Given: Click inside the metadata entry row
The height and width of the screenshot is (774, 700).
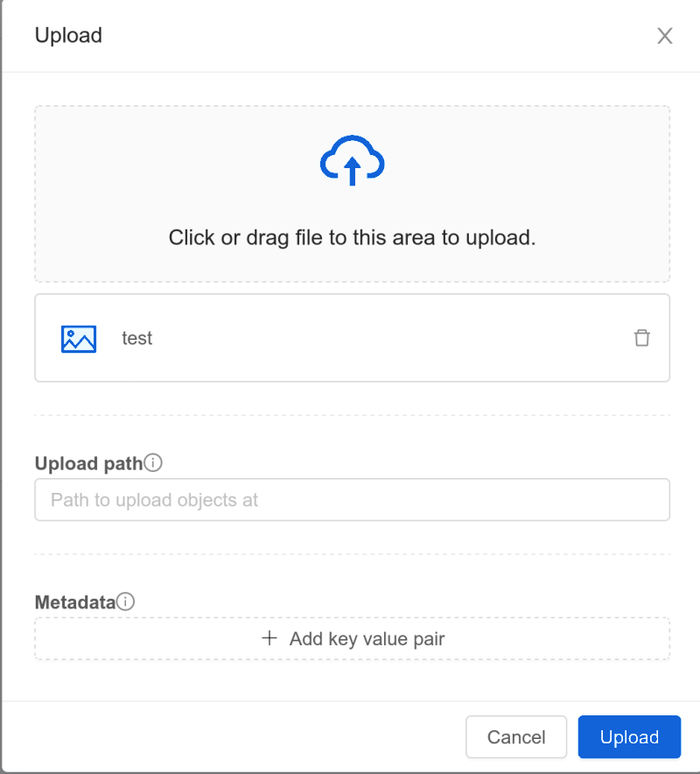Looking at the screenshot, I should tap(352, 638).
